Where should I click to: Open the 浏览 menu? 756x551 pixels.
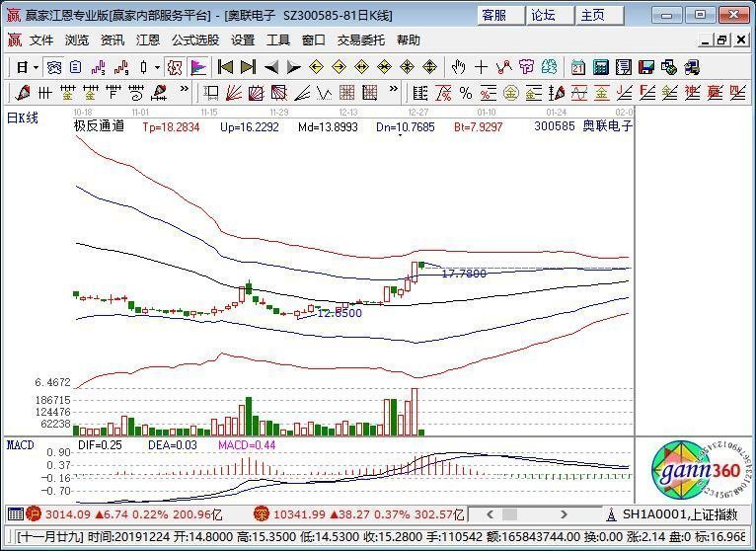(77, 40)
